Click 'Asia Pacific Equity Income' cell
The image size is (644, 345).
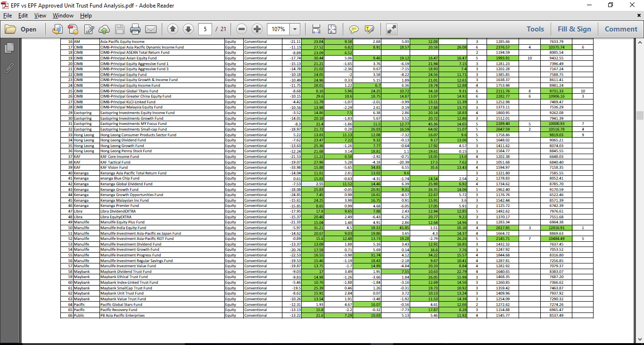(162, 41)
